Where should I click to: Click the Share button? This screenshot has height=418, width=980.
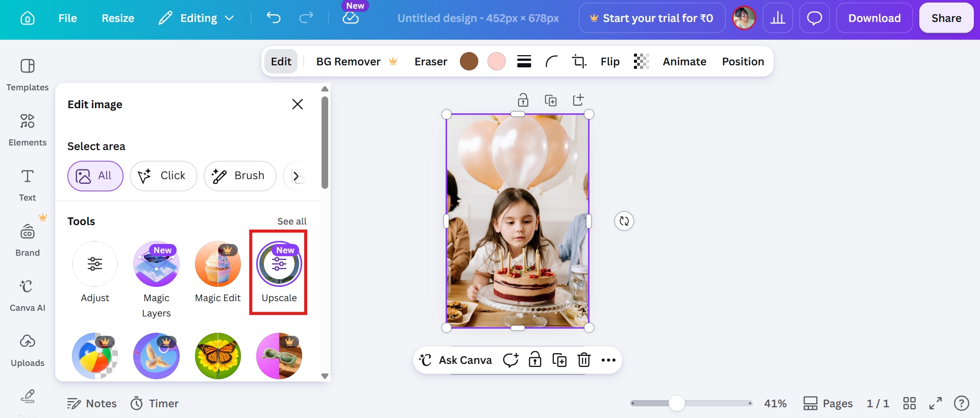point(946,18)
